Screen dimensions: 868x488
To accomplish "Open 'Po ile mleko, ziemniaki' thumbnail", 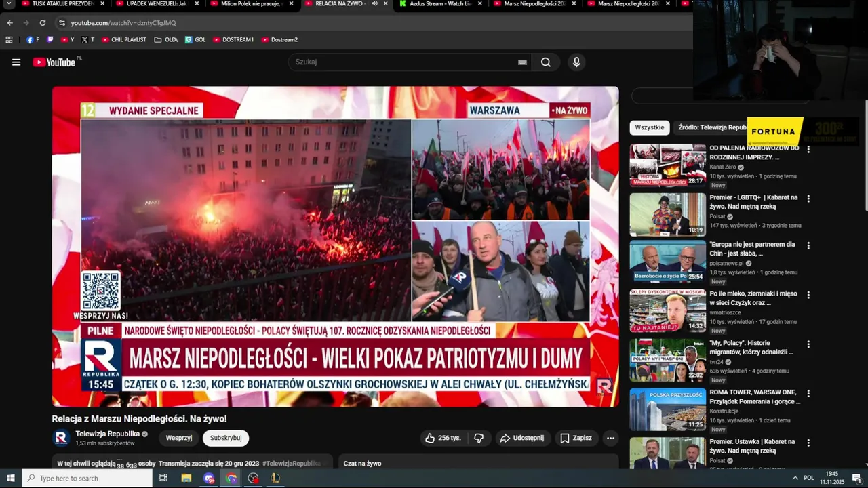I will [x=668, y=311].
